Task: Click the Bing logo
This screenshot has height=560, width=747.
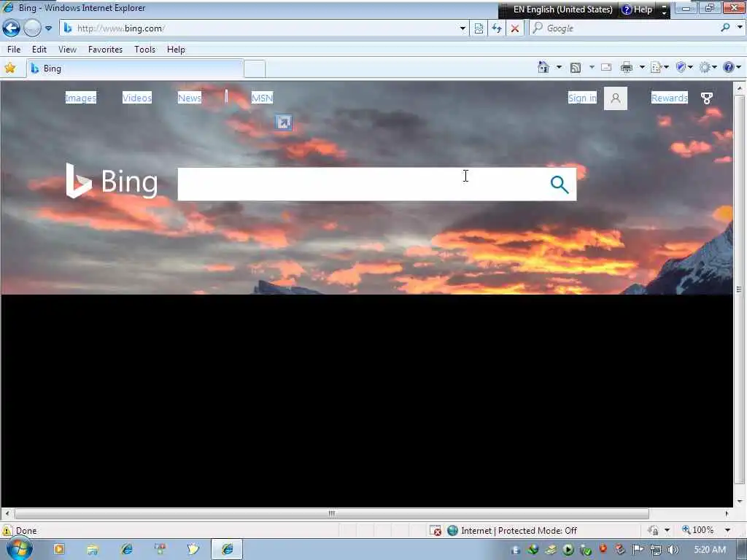Action: [x=112, y=181]
